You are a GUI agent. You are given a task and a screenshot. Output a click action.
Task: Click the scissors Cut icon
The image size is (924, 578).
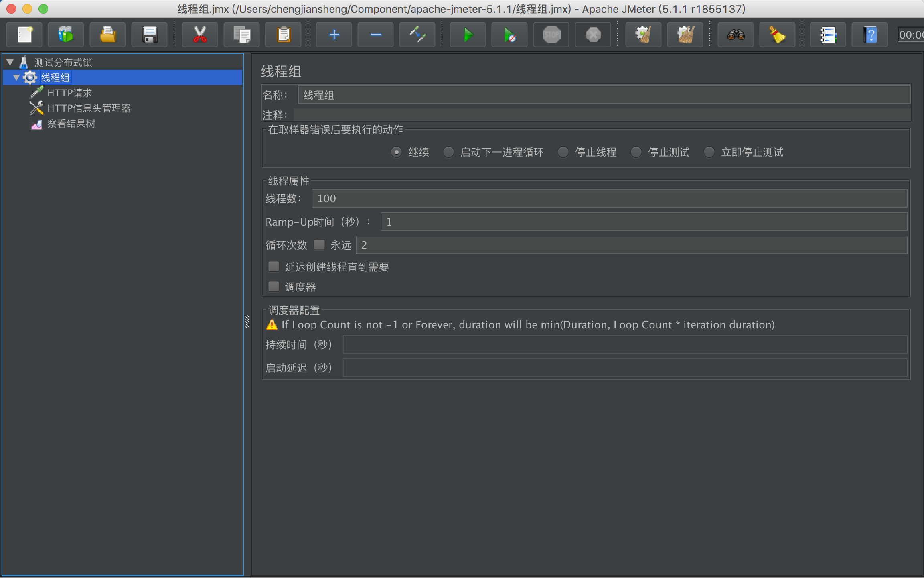[200, 35]
